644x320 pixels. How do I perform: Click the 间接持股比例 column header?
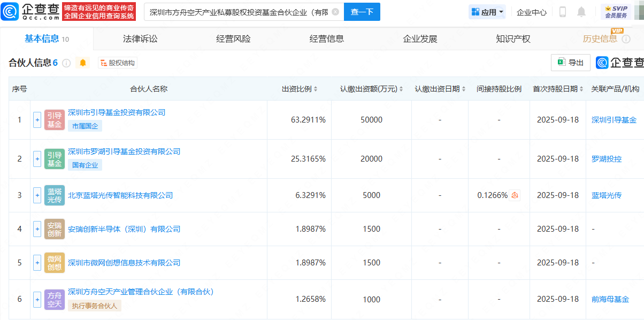pyautogui.click(x=499, y=89)
